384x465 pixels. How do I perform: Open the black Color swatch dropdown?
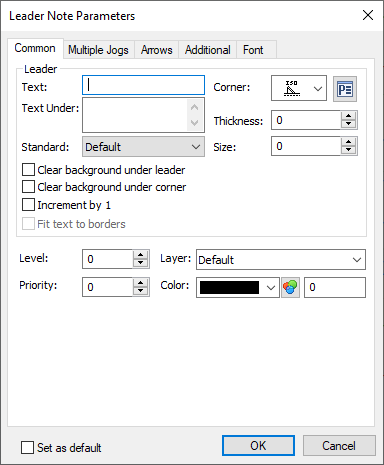pyautogui.click(x=238, y=287)
